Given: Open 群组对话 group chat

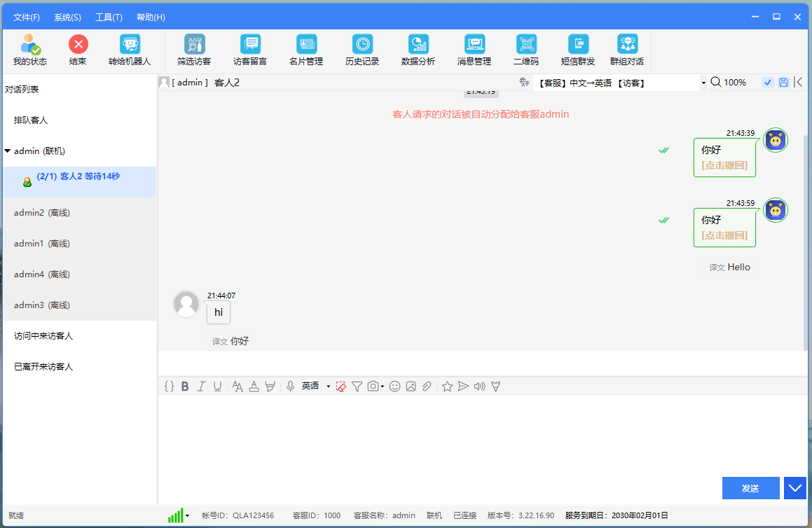Looking at the screenshot, I should [627, 50].
